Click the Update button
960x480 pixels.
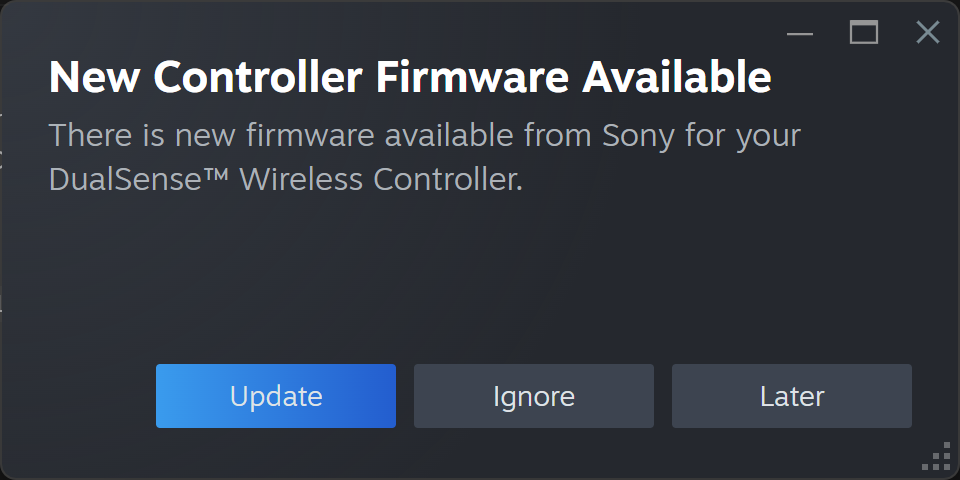tap(276, 396)
